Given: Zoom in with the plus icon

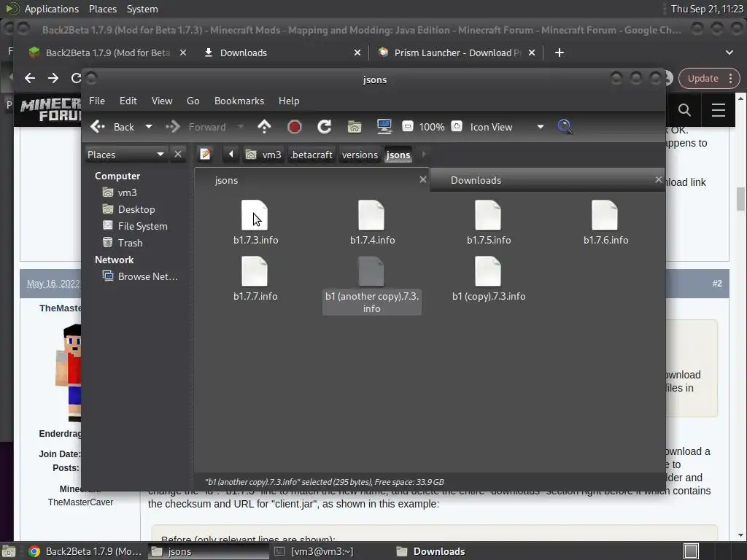Looking at the screenshot, I should coord(457,126).
